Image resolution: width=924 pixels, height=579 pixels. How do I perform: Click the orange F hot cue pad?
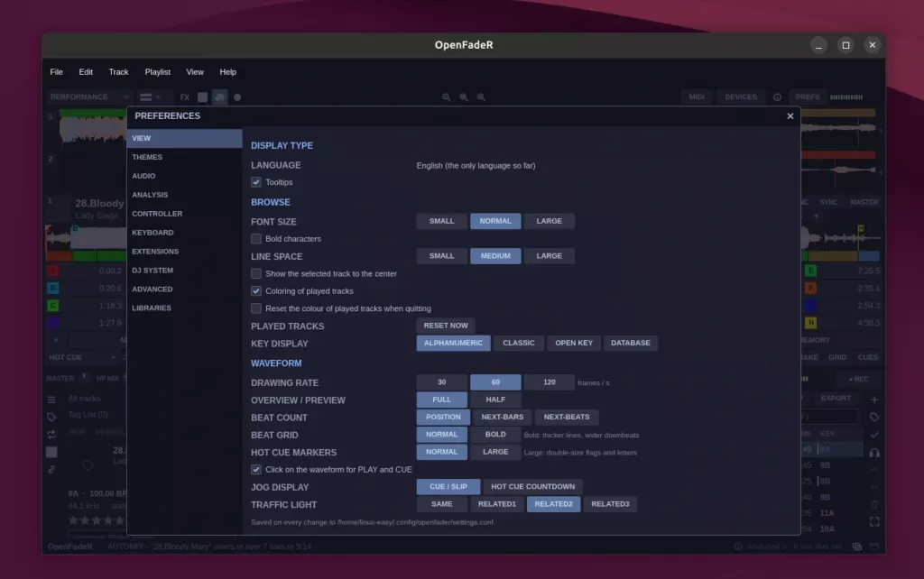tap(811, 288)
